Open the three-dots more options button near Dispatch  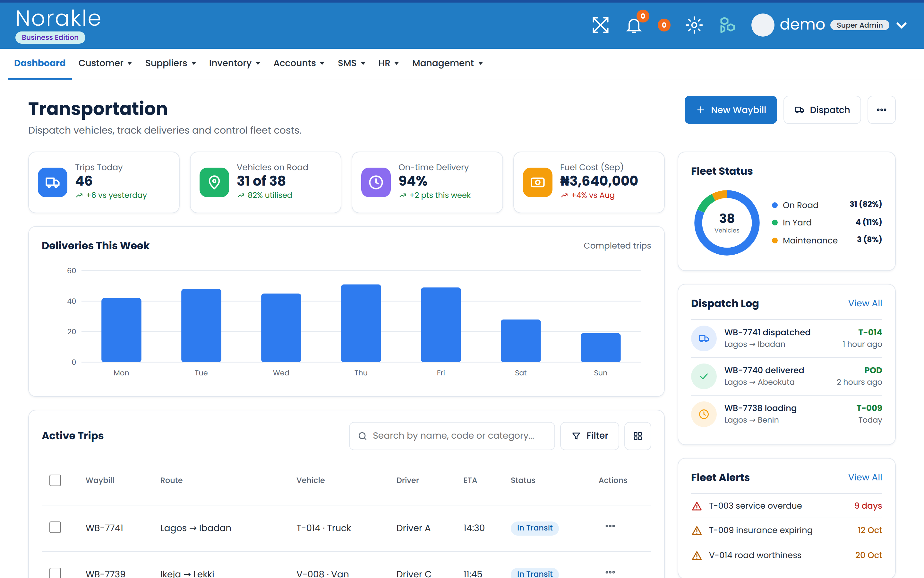(x=881, y=110)
